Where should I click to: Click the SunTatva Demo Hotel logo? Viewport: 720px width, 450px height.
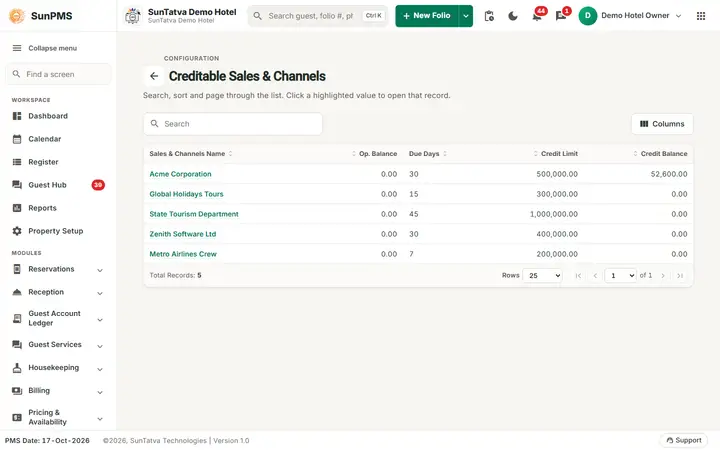point(133,16)
